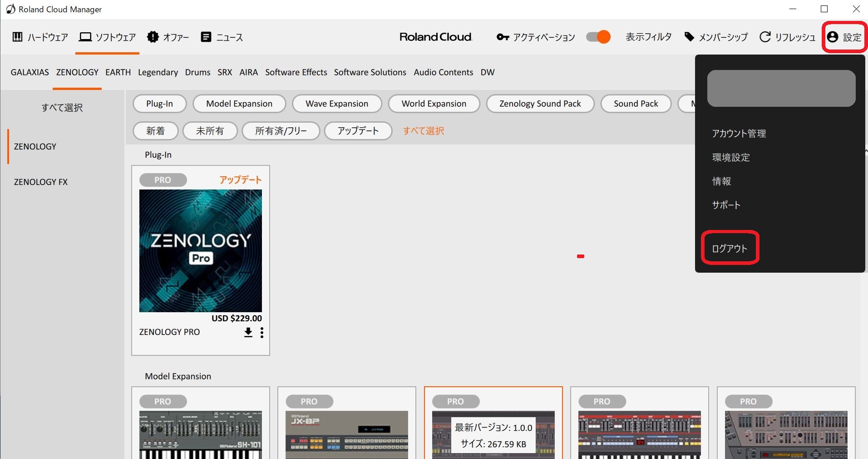The width and height of the screenshot is (868, 459).
Task: Click the ログアウト button
Action: (x=730, y=249)
